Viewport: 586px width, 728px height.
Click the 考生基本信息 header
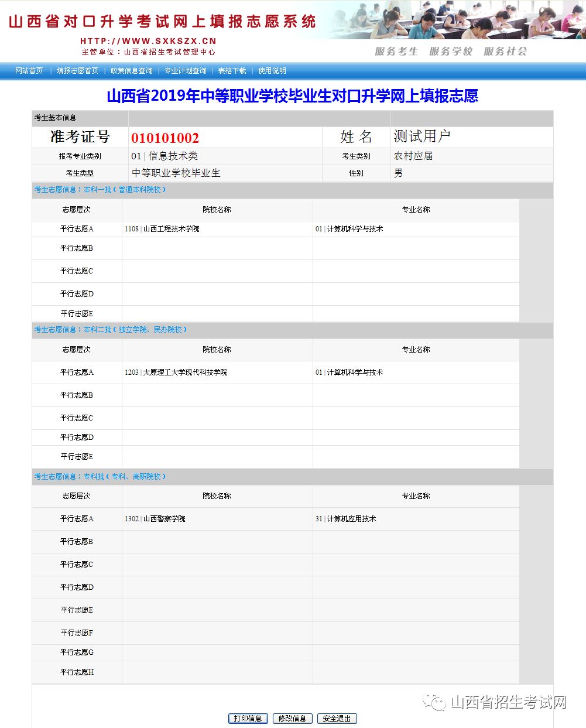55,118
